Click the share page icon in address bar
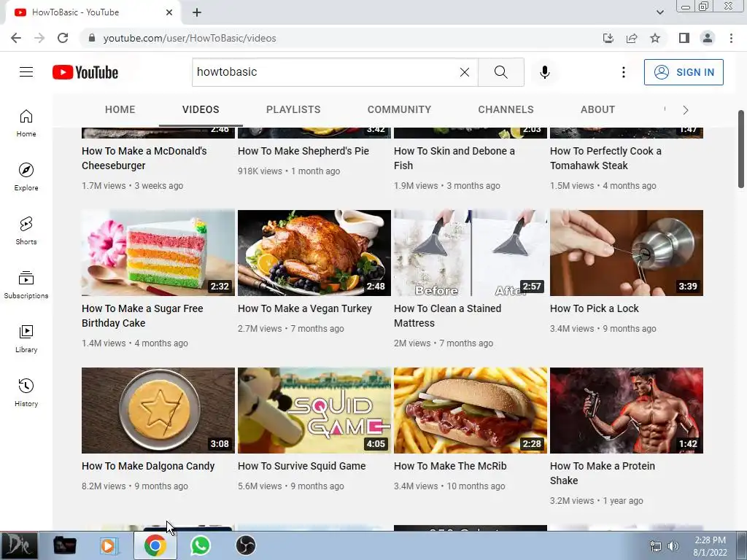The height and width of the screenshot is (560, 747). (x=632, y=38)
